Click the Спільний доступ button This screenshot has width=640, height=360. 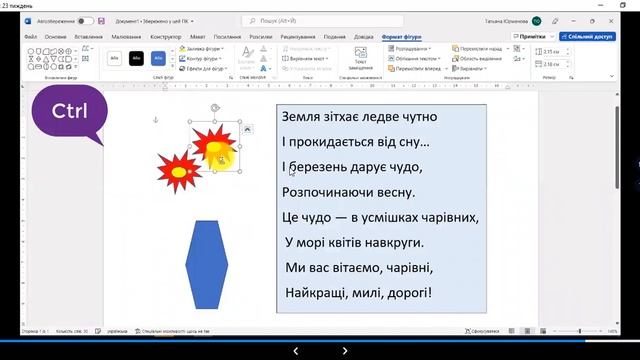pos(587,36)
